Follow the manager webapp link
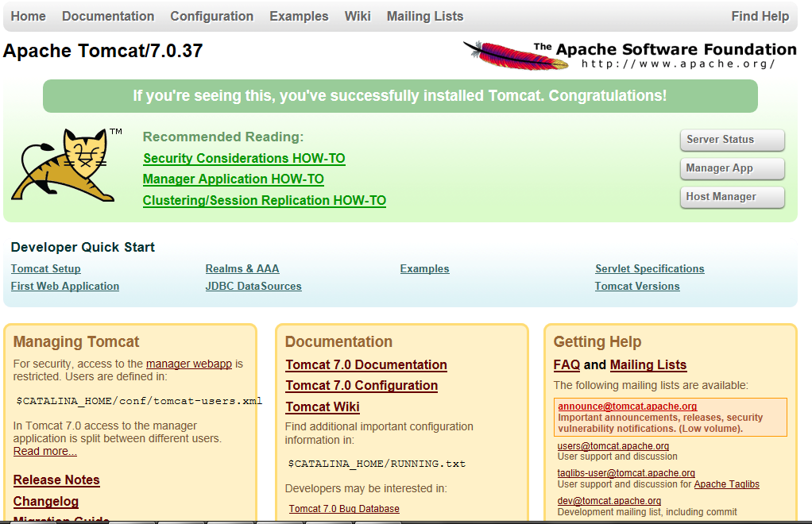The width and height of the screenshot is (812, 524). pyautogui.click(x=189, y=364)
